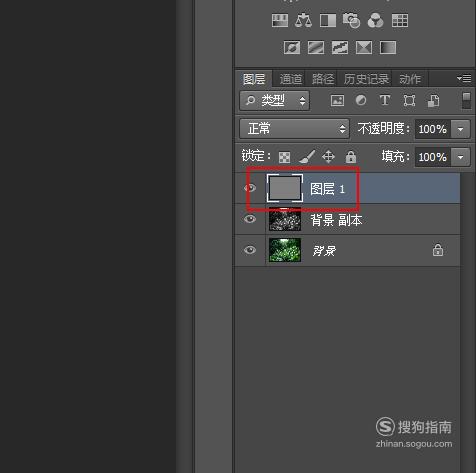This screenshot has height=473, width=476.
Task: Select the layer named 背景 副本
Action: 347,219
